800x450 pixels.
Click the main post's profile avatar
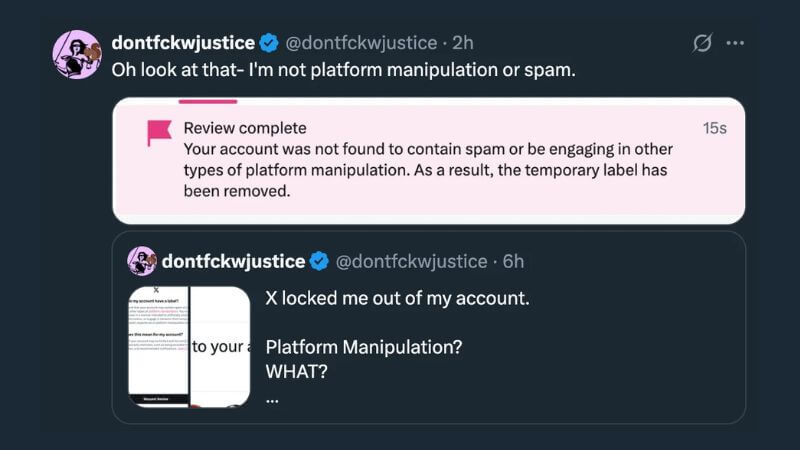click(x=76, y=55)
